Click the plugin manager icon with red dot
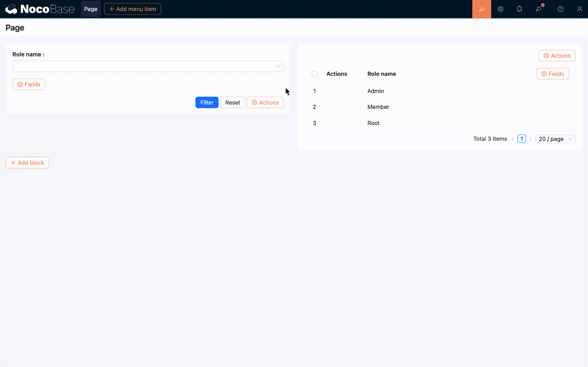 tap(538, 9)
